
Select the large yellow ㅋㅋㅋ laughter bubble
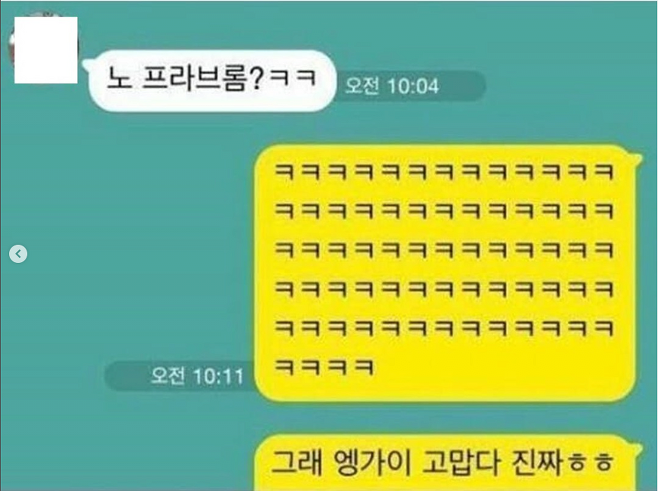(x=445, y=273)
